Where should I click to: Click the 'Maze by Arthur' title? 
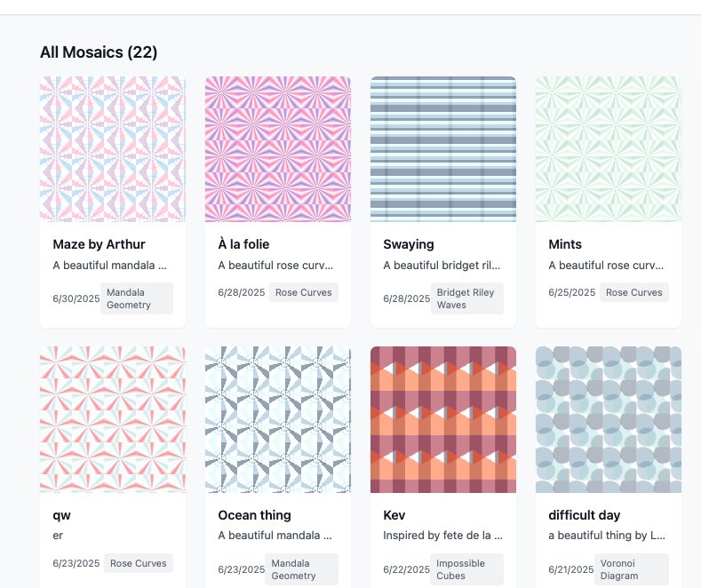pos(99,244)
